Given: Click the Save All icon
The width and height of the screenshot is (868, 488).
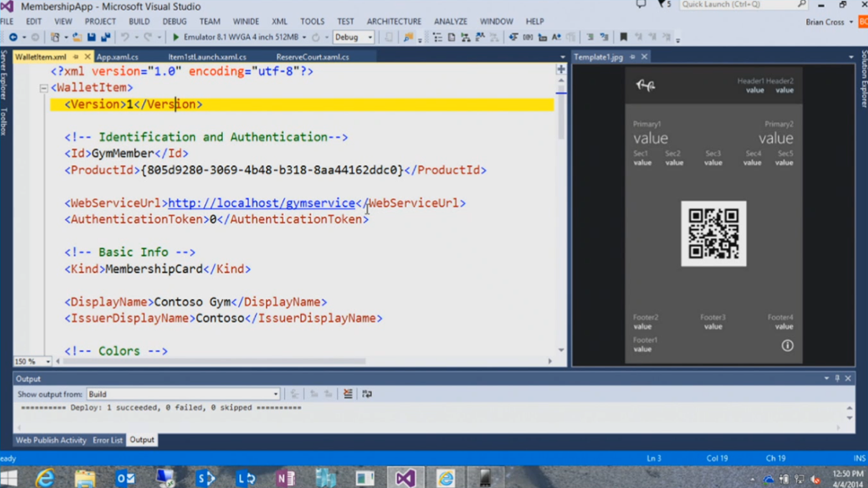Looking at the screenshot, I should 105,37.
